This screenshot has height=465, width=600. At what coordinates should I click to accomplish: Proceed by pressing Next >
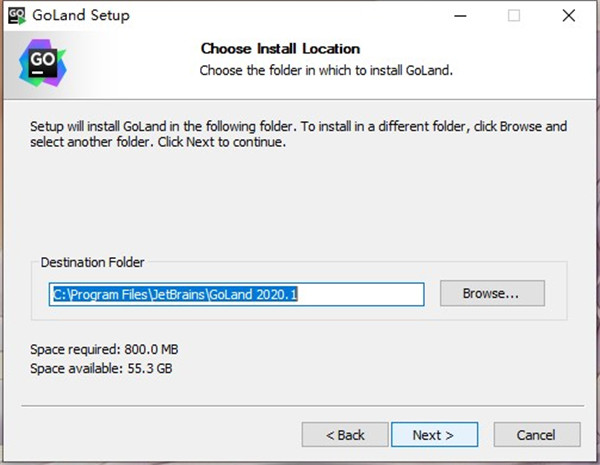pos(433,435)
